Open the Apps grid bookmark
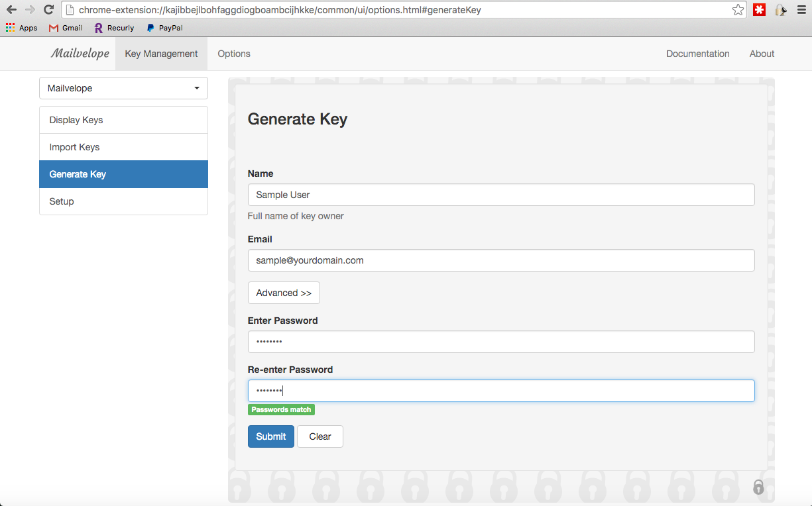The width and height of the screenshot is (812, 506). click(x=21, y=28)
